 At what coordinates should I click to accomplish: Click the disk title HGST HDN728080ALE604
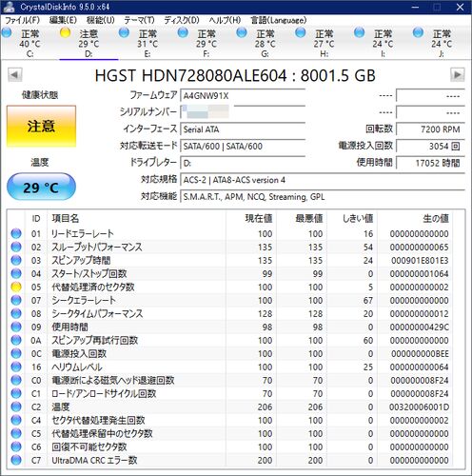[191, 75]
